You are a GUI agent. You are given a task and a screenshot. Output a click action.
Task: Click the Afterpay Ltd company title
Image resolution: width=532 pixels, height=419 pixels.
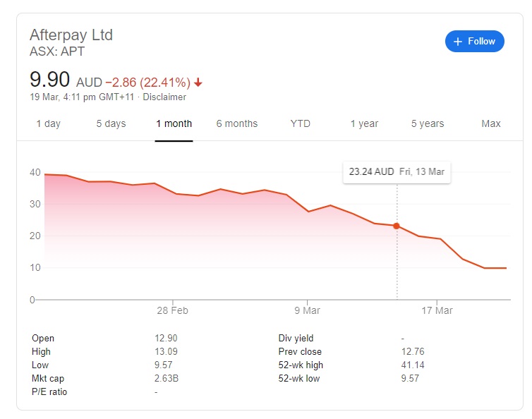click(71, 35)
